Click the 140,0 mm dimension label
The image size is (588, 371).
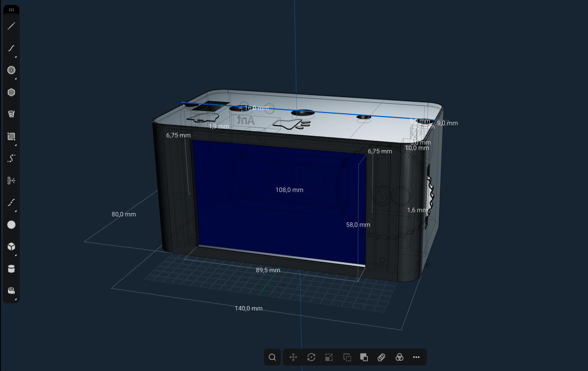pos(249,308)
